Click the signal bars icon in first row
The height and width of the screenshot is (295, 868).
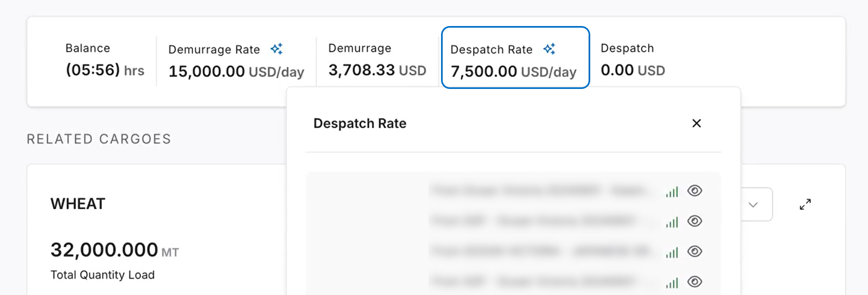pos(672,192)
